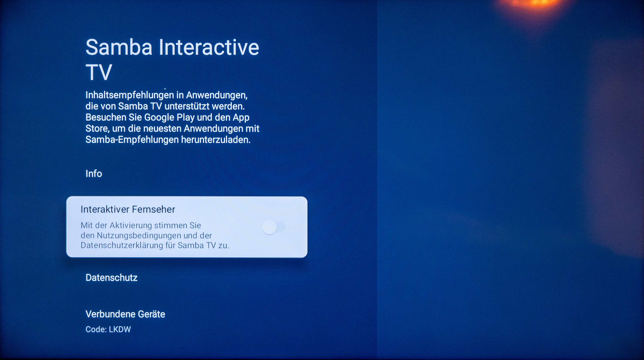This screenshot has width=644, height=360.
Task: Open the Info menu entry
Action: click(x=94, y=174)
